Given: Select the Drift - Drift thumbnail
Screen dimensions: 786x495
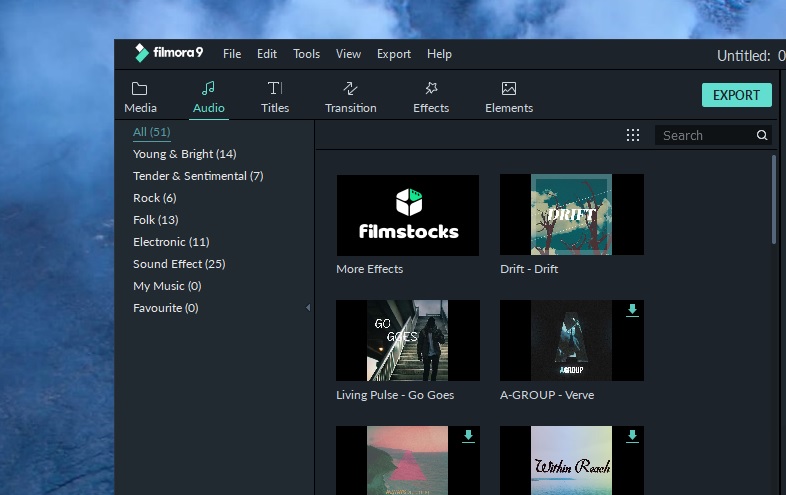Looking at the screenshot, I should pyautogui.click(x=571, y=215).
